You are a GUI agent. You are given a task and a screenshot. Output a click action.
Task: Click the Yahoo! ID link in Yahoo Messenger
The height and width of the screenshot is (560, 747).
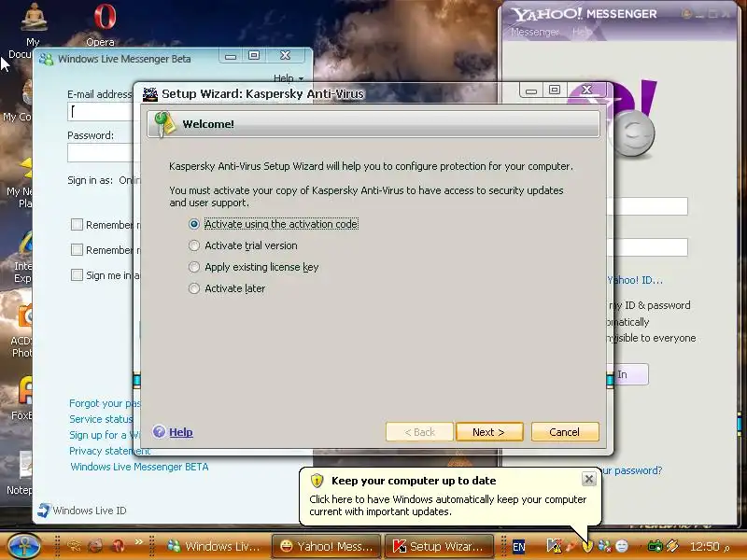(x=635, y=280)
